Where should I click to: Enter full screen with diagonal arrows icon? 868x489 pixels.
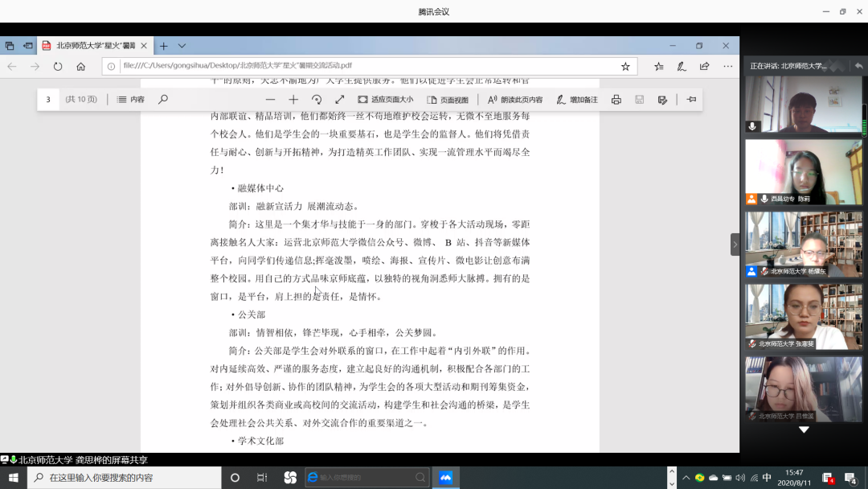coord(340,100)
